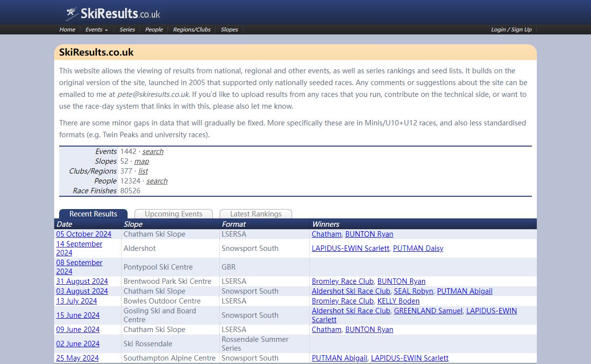Viewport: 591px width, 364px height.
Task: Click Aldershot Ski Race Club in 03 August row
Action: (351, 291)
